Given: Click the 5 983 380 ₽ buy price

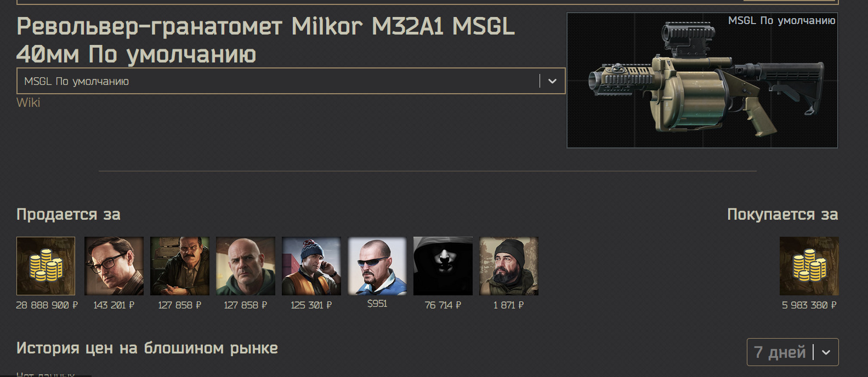Looking at the screenshot, I should coord(809,305).
